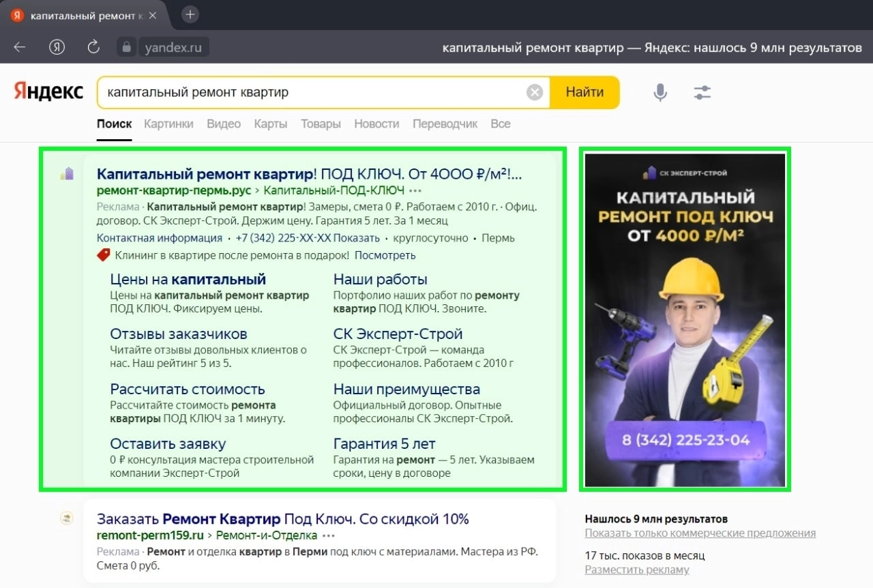The width and height of the screenshot is (873, 588).
Task: Click the Яндекс logo
Action: [48, 91]
